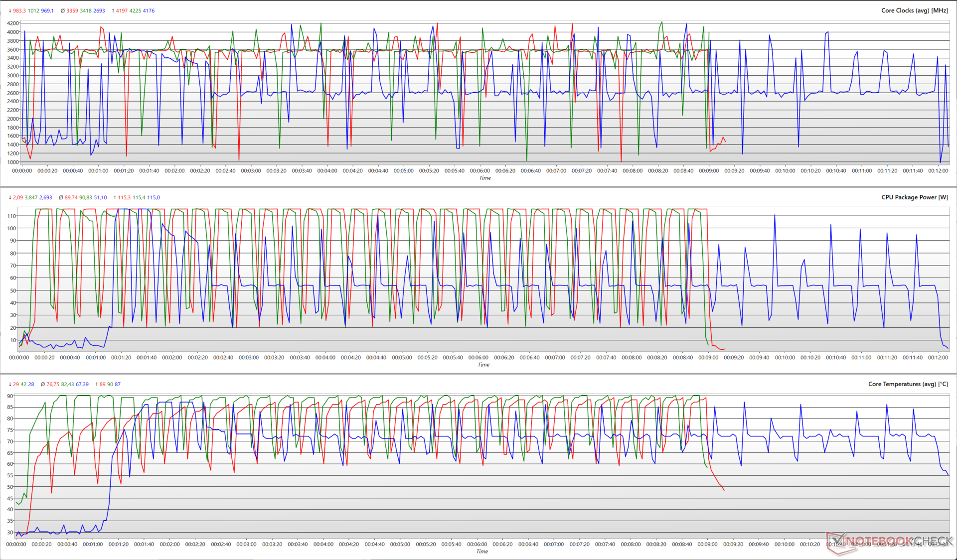Click the average symbol in CPU Package Power header
The height and width of the screenshot is (560, 957).
[x=61, y=197]
